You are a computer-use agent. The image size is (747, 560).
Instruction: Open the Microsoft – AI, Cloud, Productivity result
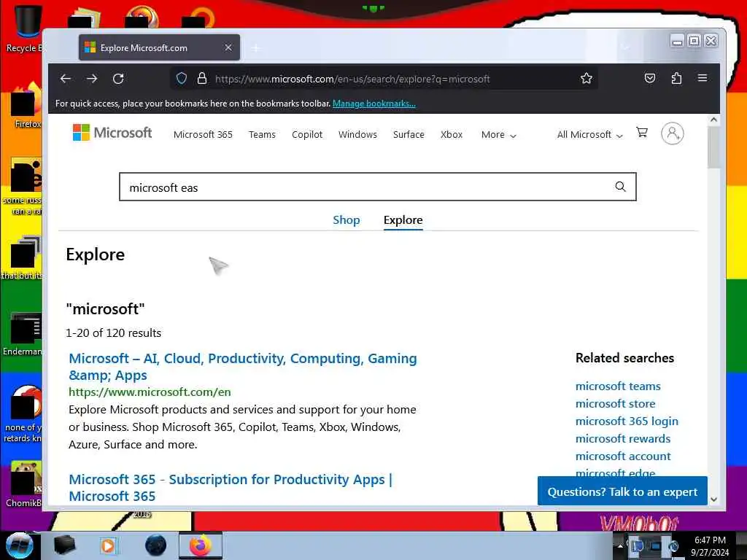coord(242,367)
